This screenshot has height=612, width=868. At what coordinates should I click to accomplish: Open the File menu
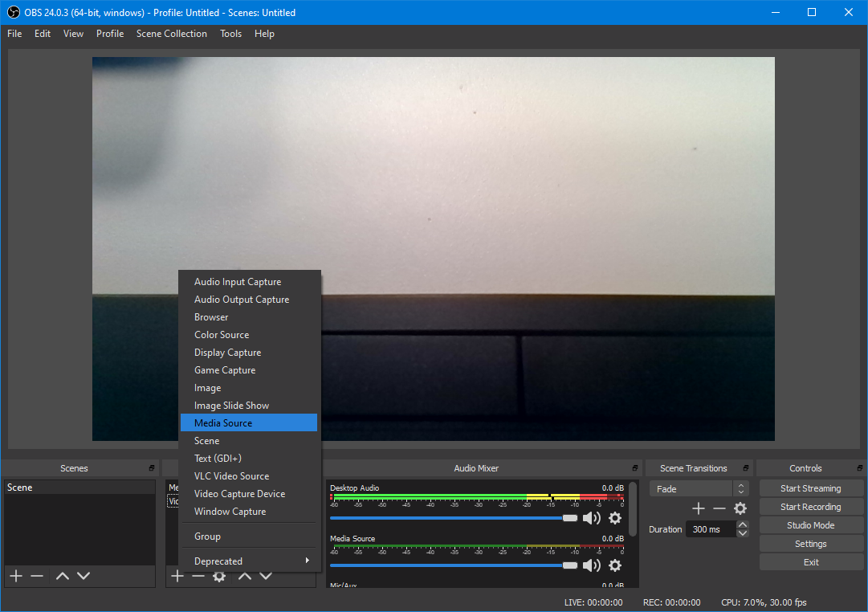tap(14, 34)
